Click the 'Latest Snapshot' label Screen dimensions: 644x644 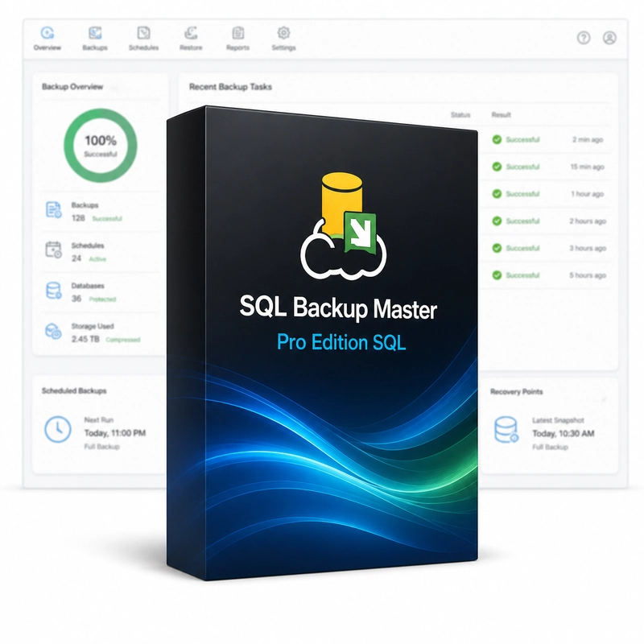click(x=558, y=420)
